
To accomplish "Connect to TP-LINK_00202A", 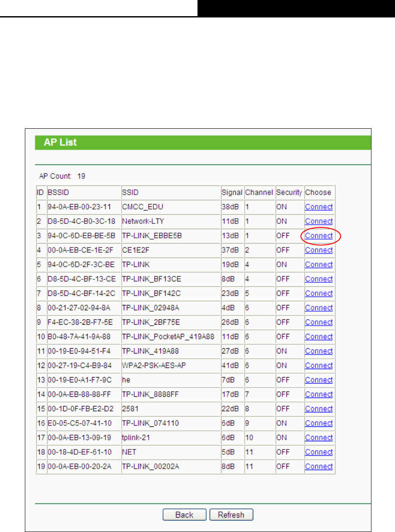I will (319, 466).
